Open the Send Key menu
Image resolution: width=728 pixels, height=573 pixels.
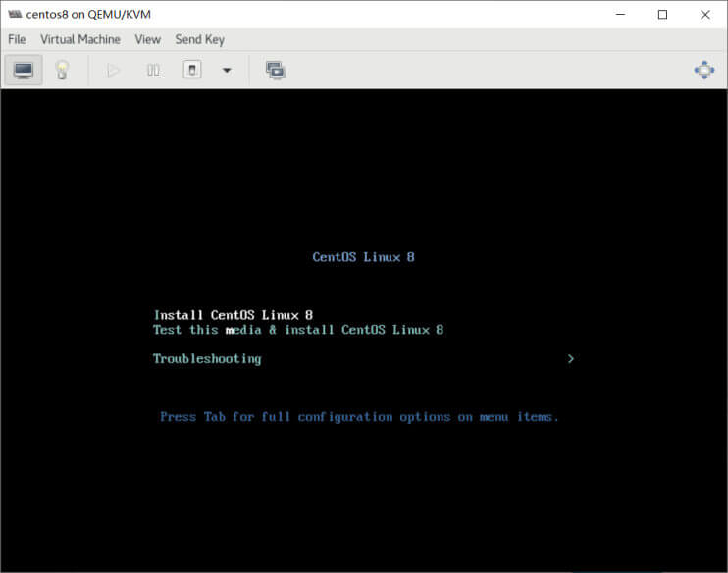(x=199, y=39)
